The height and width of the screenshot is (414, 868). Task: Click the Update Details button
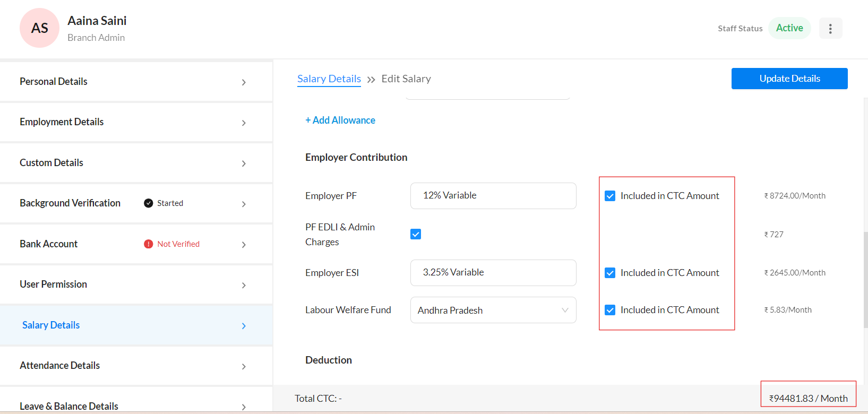(789, 79)
